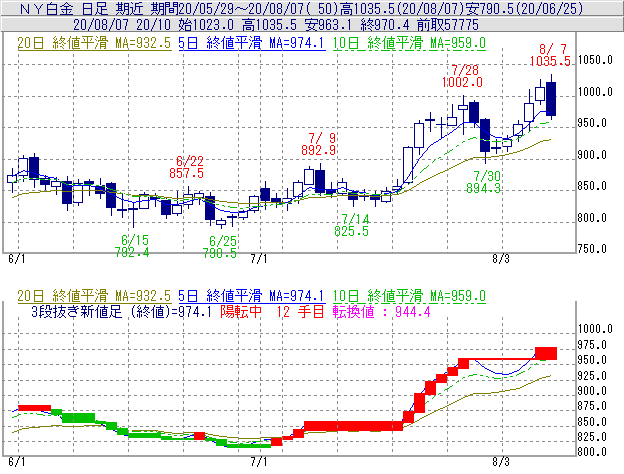Click the last dark candlestick on 8/7
Screen dimensions: 624x474
tap(551, 99)
